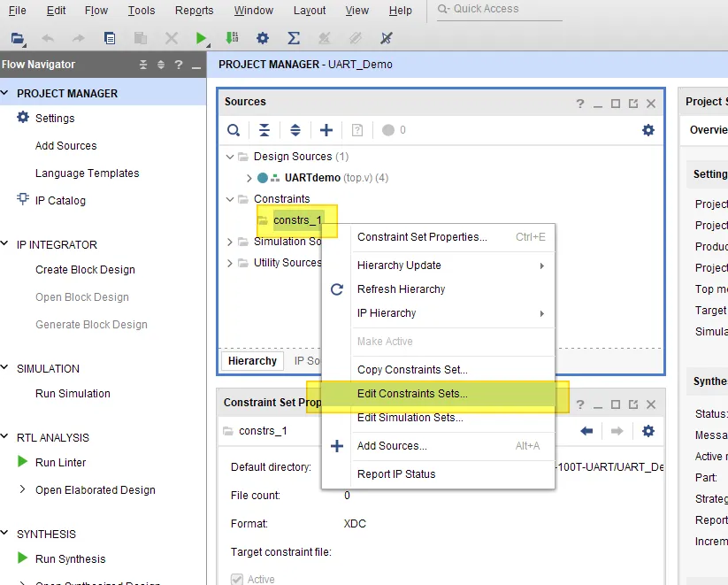Click the Open Project toolbar icon
Screen dimensions: 728x585
tap(18, 39)
